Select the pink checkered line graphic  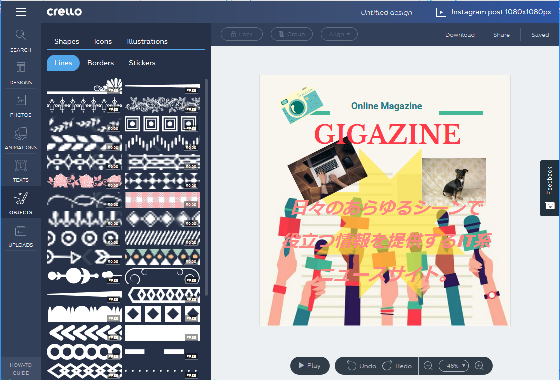click(x=162, y=200)
